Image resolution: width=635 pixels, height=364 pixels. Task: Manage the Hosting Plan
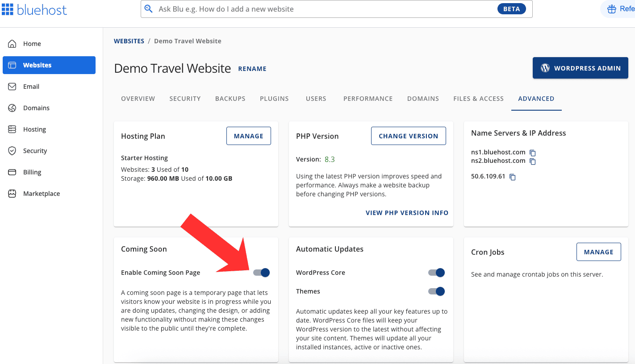click(249, 136)
